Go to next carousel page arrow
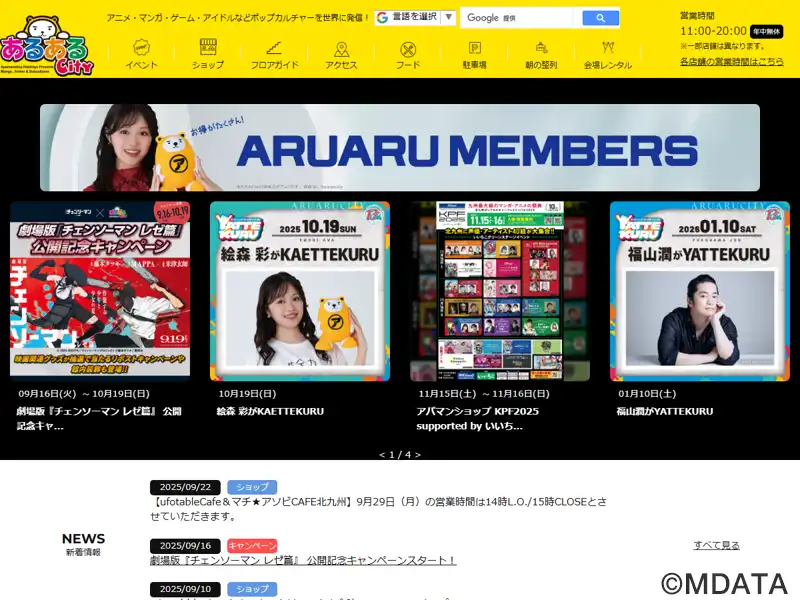Image resolution: width=800 pixels, height=600 pixels. click(x=418, y=455)
